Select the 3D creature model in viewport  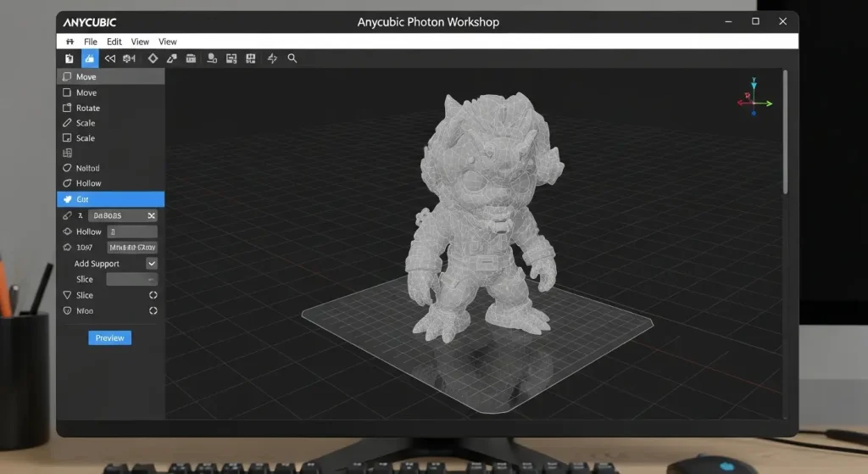coord(485,216)
